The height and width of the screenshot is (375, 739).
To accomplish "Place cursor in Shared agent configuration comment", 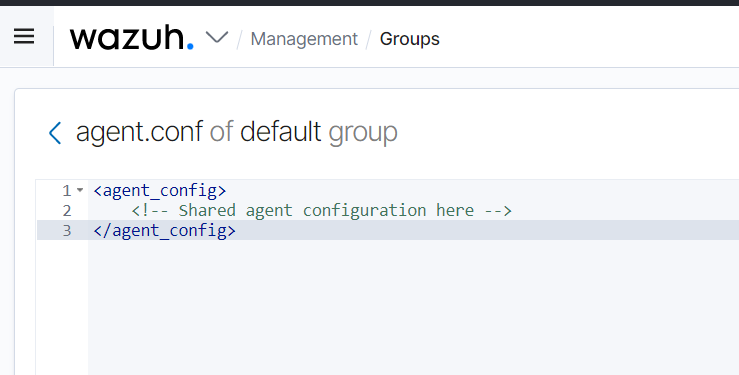I will click(x=321, y=211).
